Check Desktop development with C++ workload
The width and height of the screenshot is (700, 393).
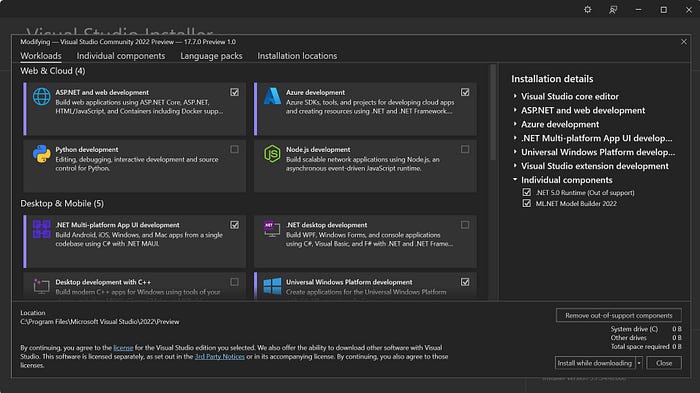[234, 282]
